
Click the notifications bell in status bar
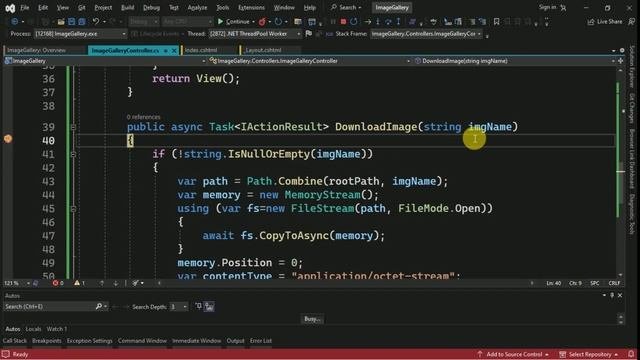coord(631,354)
